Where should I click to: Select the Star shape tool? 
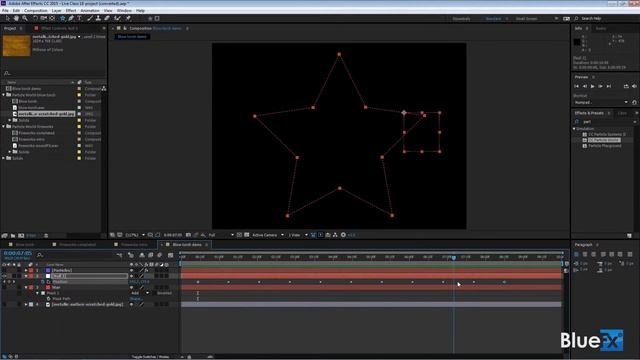(62, 18)
